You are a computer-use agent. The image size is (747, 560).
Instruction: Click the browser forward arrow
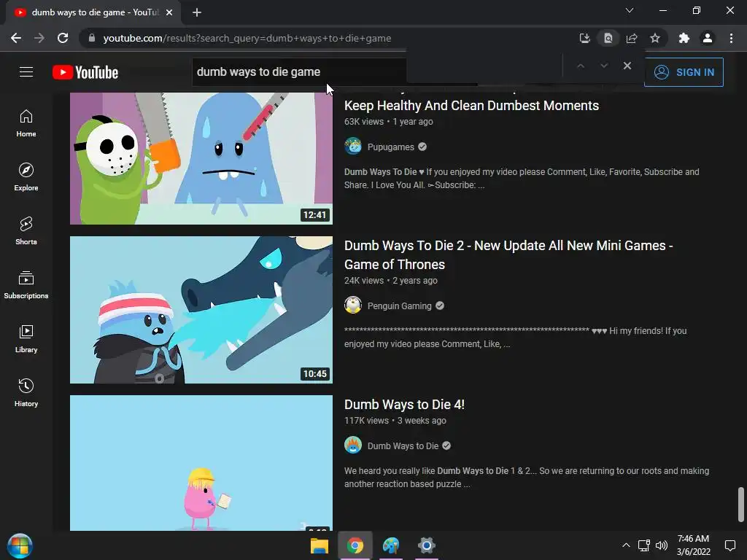tap(39, 38)
